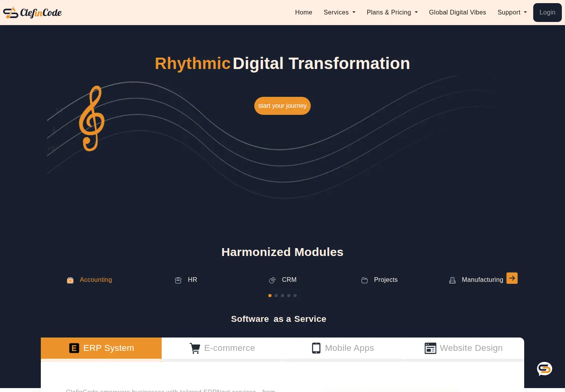Click the start your journey button
The image size is (565, 392).
(x=282, y=106)
